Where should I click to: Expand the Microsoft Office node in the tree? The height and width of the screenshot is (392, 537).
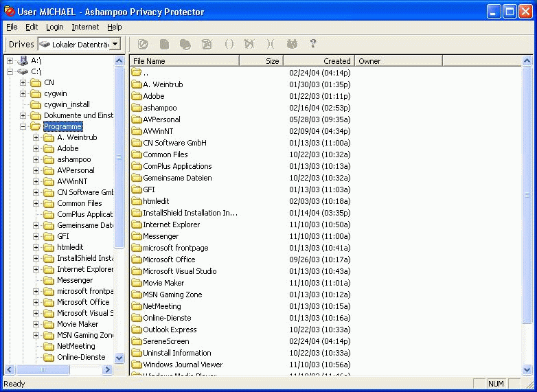tap(36, 302)
